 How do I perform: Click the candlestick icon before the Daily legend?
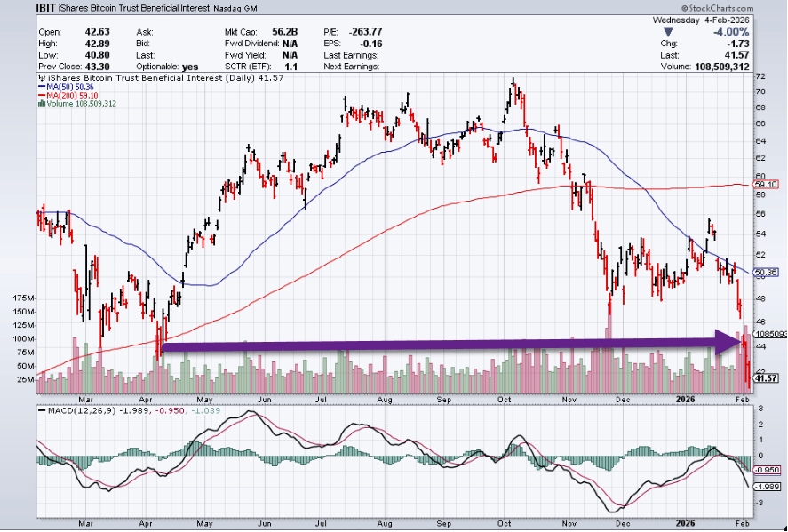click(43, 78)
